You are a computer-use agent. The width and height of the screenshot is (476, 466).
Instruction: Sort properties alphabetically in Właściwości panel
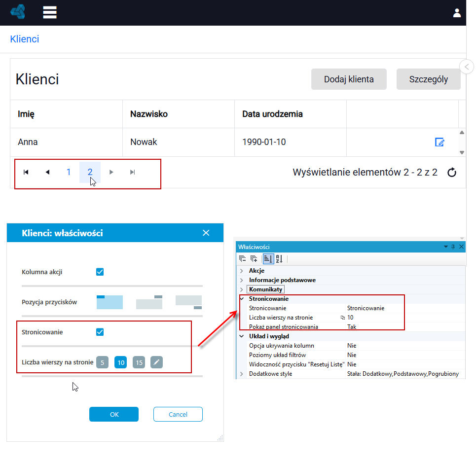pyautogui.click(x=279, y=259)
